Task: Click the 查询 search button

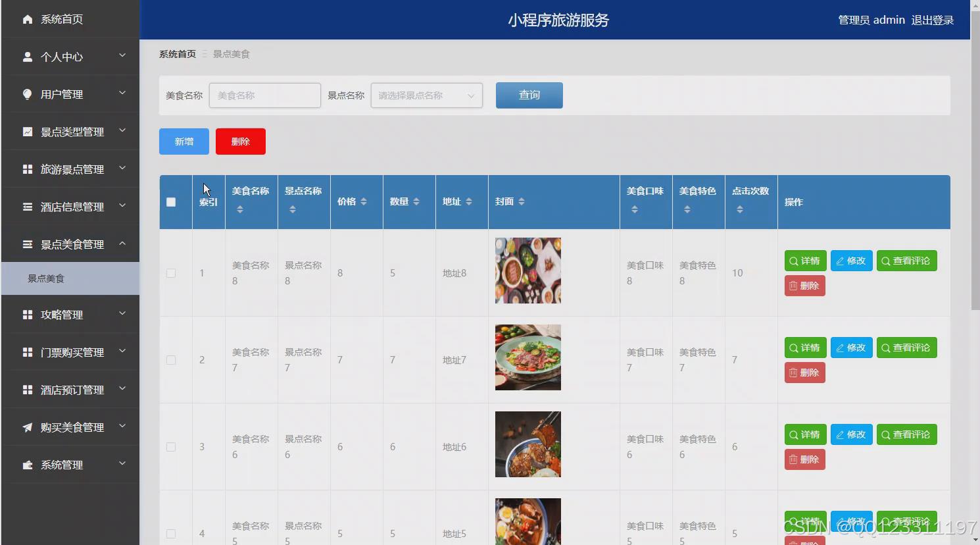Action: pyautogui.click(x=529, y=95)
